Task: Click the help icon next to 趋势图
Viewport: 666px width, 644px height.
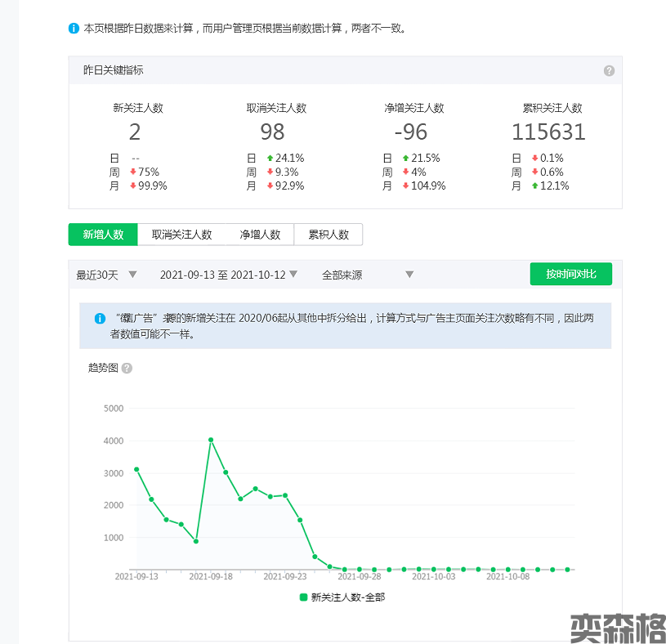Action: pyautogui.click(x=127, y=368)
